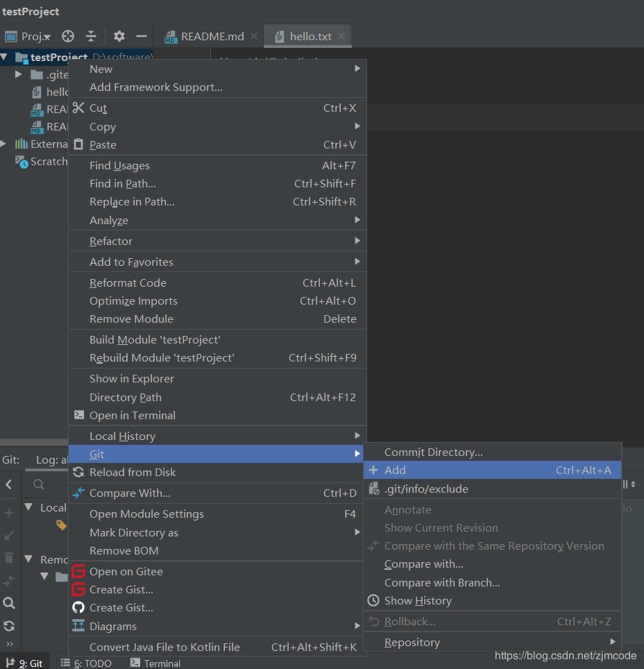
Task: Click the Collapse All icon in Project toolbar
Action: (91, 36)
